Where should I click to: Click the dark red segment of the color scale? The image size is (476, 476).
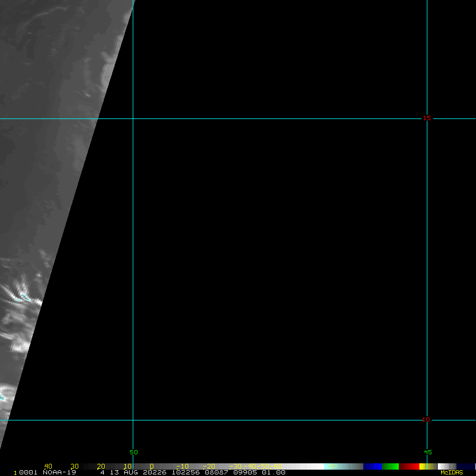409,466
